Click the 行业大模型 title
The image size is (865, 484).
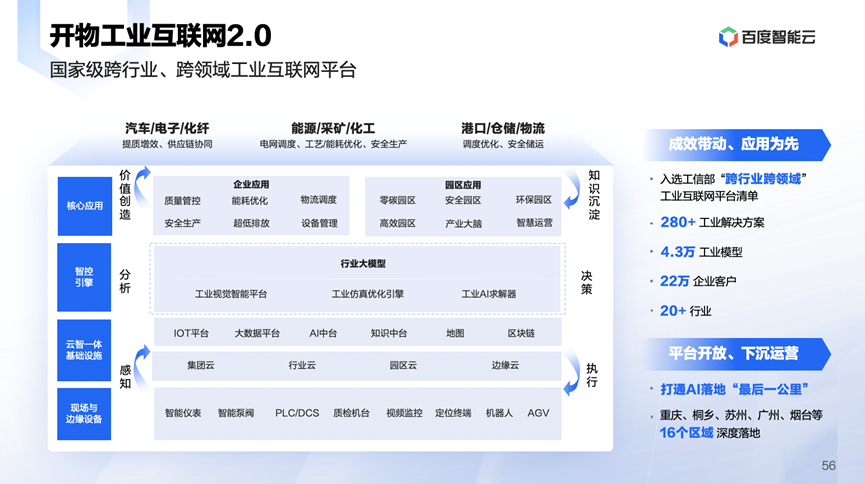[362, 264]
